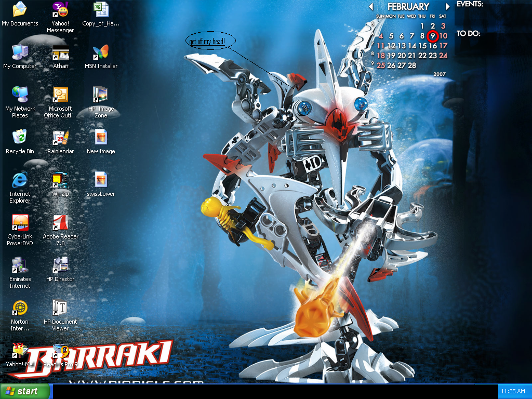
Task: Select February 10 in the calendar
Action: click(443, 36)
